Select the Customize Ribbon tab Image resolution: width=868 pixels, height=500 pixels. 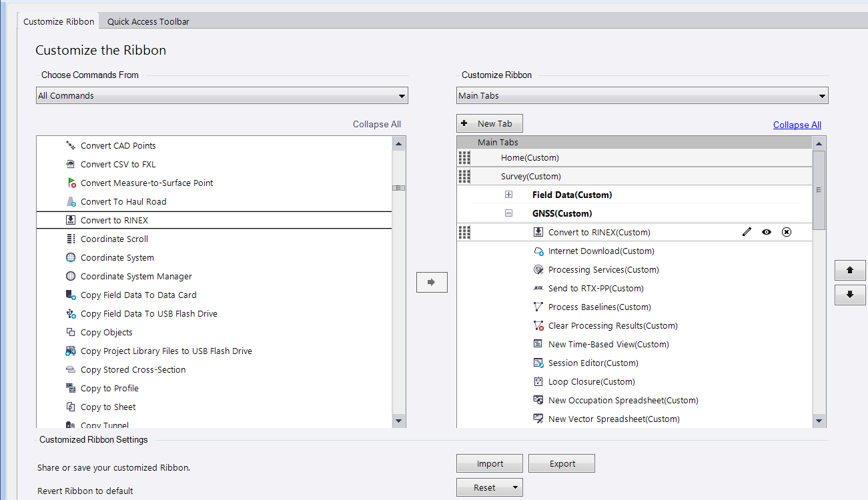click(x=59, y=21)
